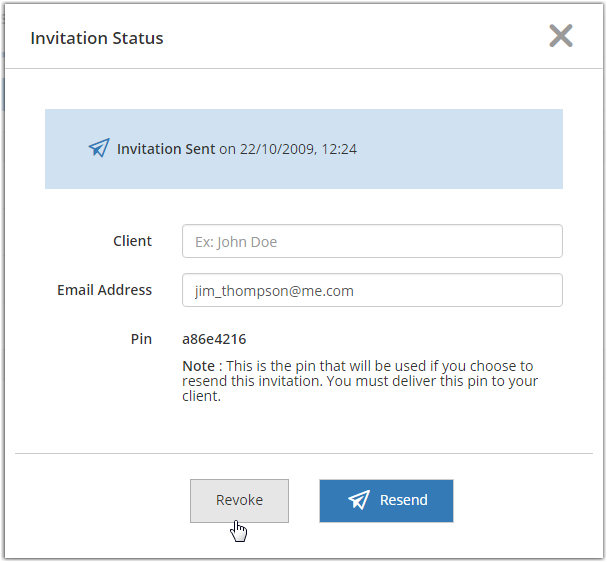Select the pin value a86e4216

tap(214, 339)
